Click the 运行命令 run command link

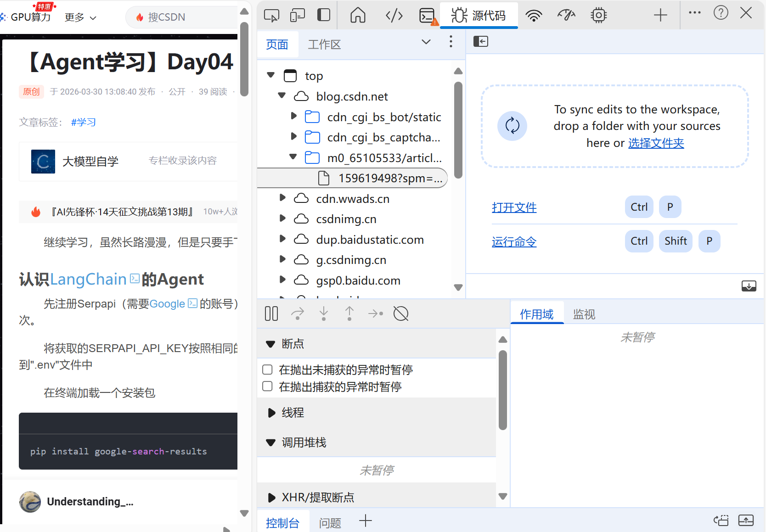[514, 242]
